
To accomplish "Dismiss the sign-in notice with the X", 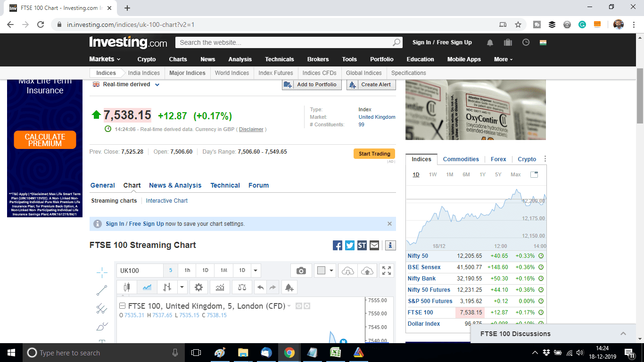I will [x=389, y=224].
